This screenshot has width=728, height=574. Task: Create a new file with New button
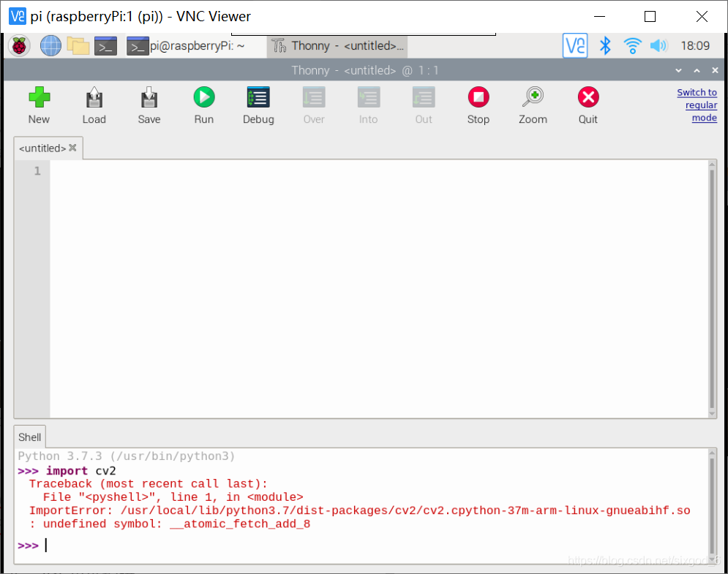[39, 105]
